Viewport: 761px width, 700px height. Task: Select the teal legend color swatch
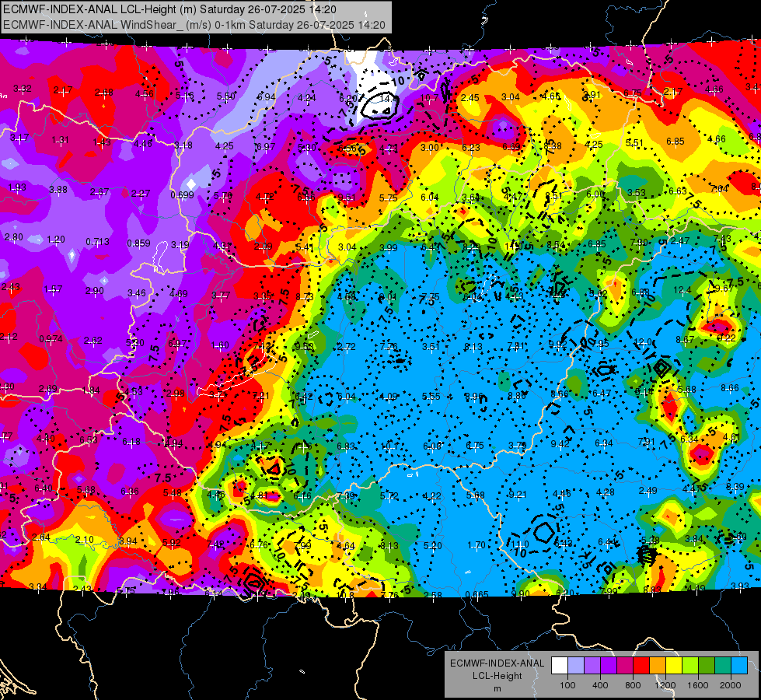pyautogui.click(x=723, y=666)
